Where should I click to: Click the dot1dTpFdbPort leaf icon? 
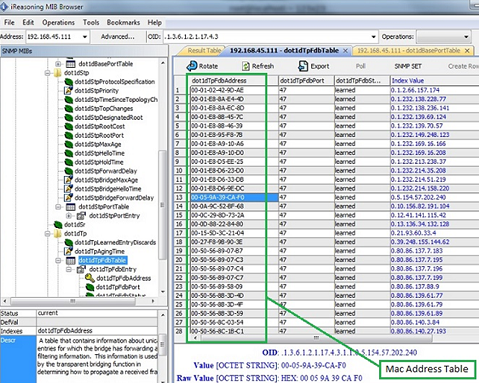tap(90, 287)
